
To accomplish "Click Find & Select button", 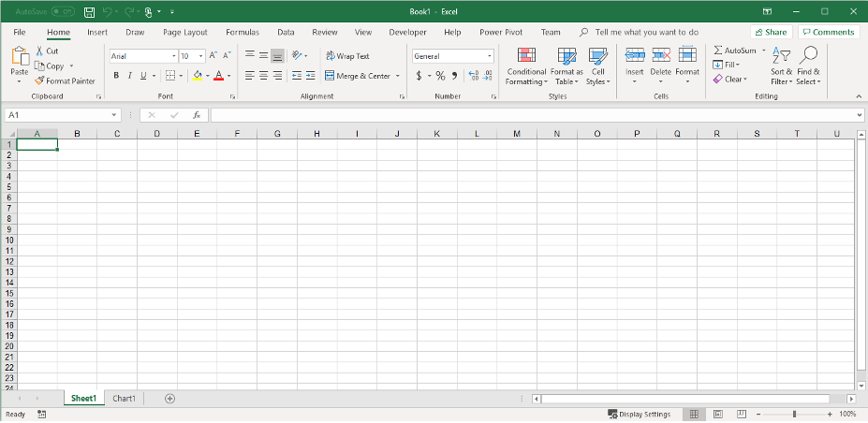I will pos(808,66).
